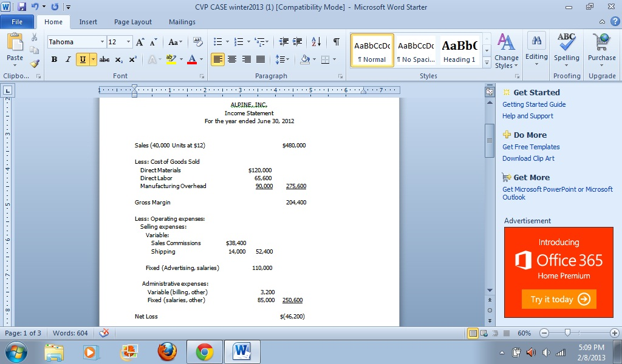The image size is (622, 364).
Task: Open the font size 12 dropdown
Action: point(128,42)
